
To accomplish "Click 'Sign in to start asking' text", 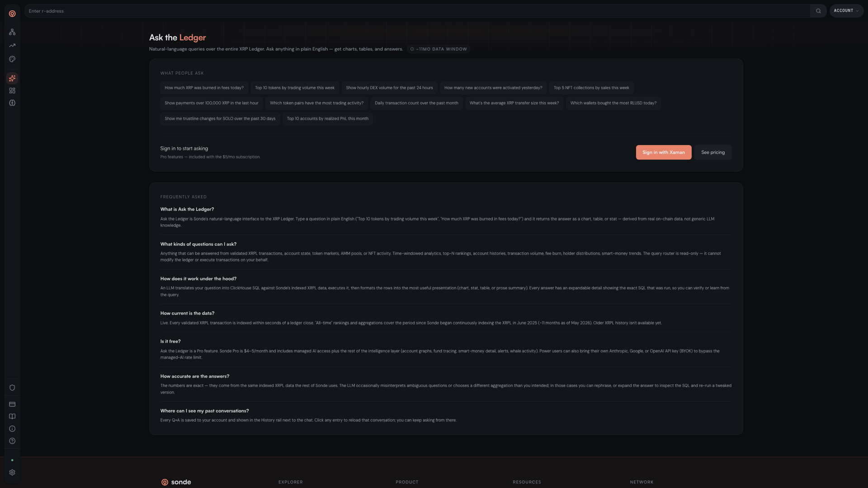I will [184, 148].
